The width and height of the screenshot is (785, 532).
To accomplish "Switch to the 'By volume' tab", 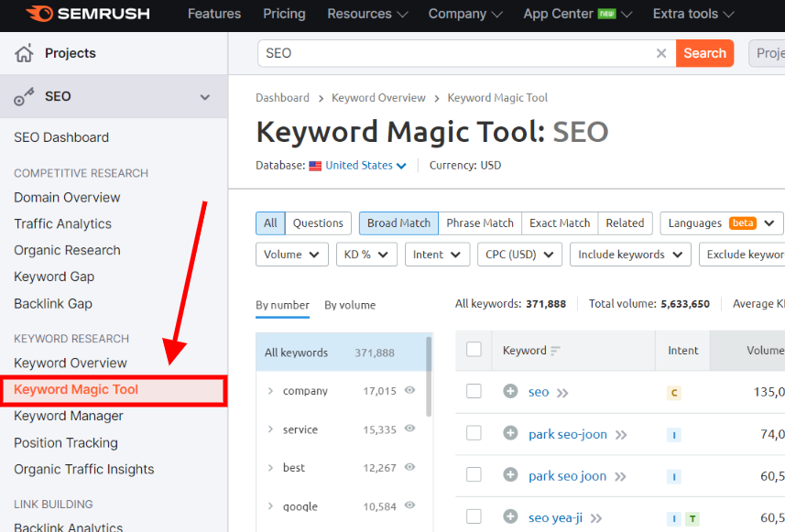I will pyautogui.click(x=350, y=305).
